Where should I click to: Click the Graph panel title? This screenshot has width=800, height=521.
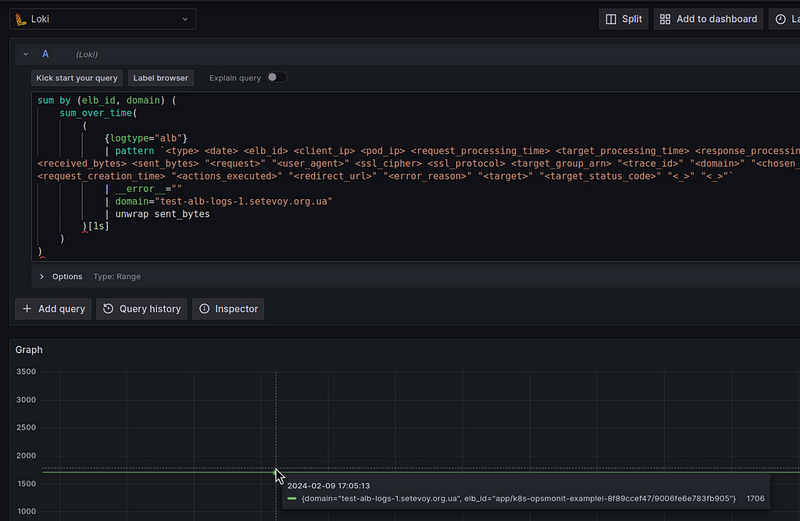[x=29, y=350]
